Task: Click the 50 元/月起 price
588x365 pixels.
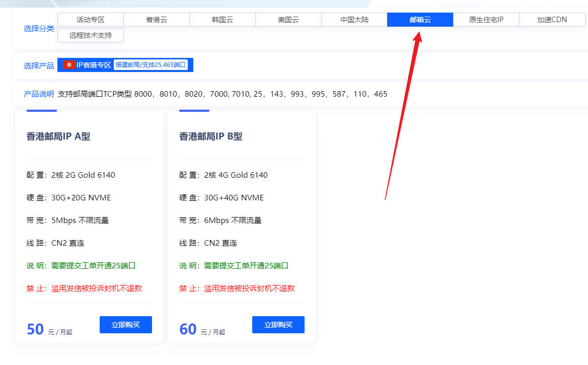Action: (49, 329)
